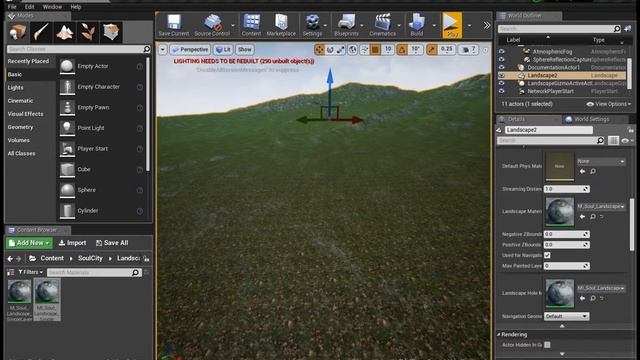Screen dimensions: 640x360
Task: Toggle surface snapping icon
Action: point(364,50)
